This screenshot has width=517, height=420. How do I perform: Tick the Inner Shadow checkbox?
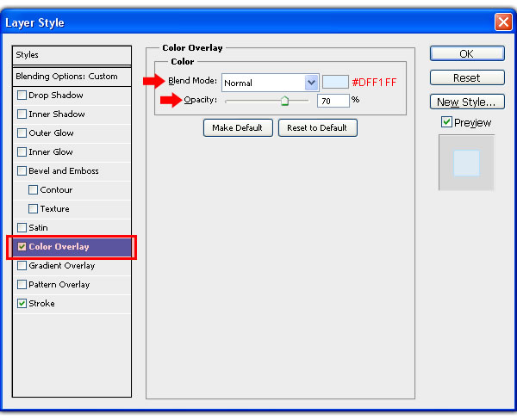point(22,114)
